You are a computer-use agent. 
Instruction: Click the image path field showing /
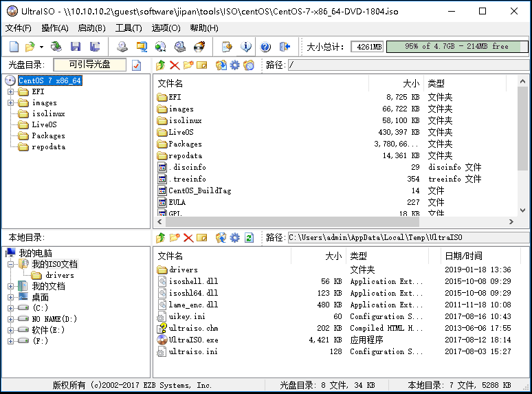tap(408, 65)
